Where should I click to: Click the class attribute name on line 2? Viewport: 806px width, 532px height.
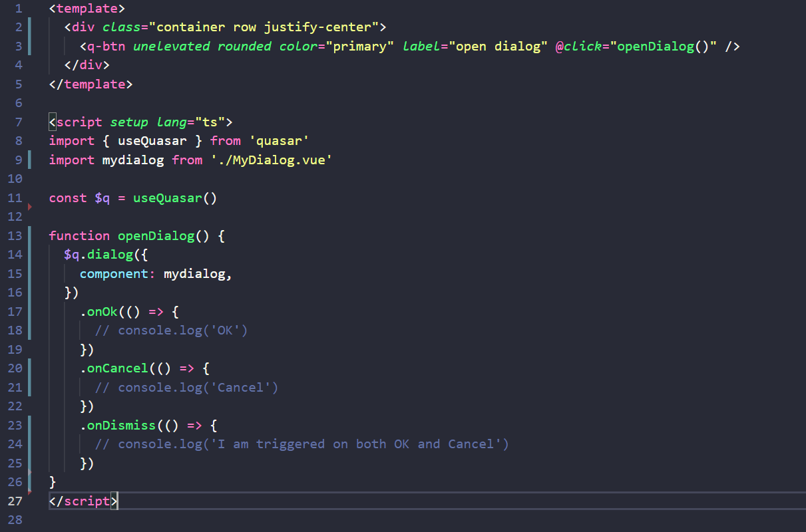coord(122,27)
